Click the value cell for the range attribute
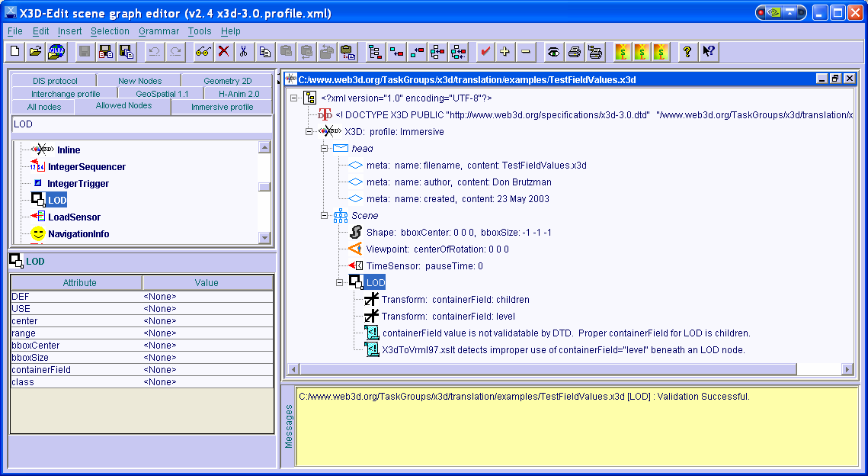Screen dimensions: 868x476 (x=207, y=333)
